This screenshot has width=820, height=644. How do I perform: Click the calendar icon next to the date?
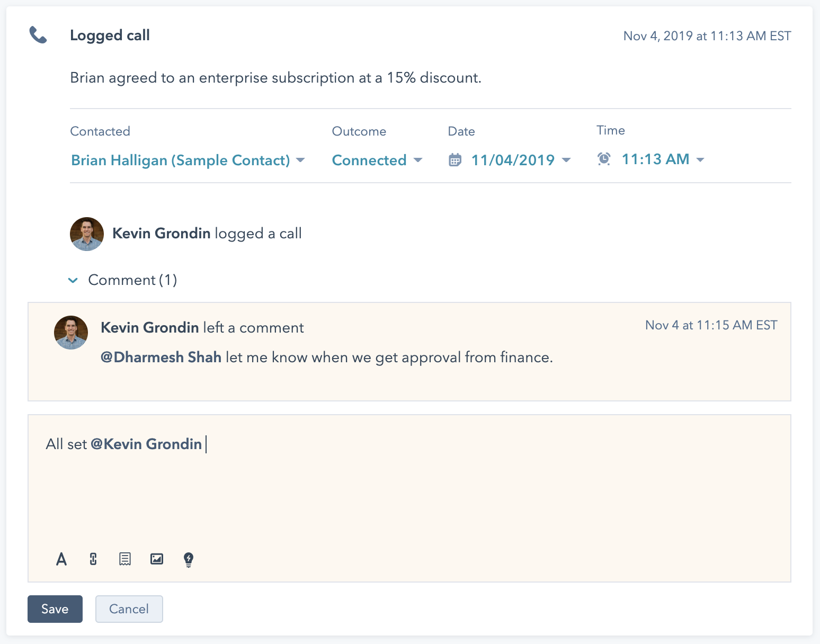(x=455, y=160)
